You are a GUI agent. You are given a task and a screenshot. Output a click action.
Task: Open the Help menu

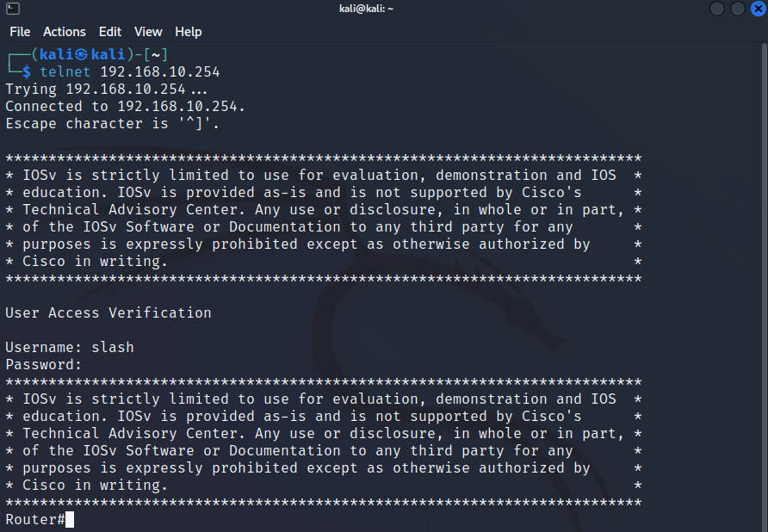coord(188,32)
